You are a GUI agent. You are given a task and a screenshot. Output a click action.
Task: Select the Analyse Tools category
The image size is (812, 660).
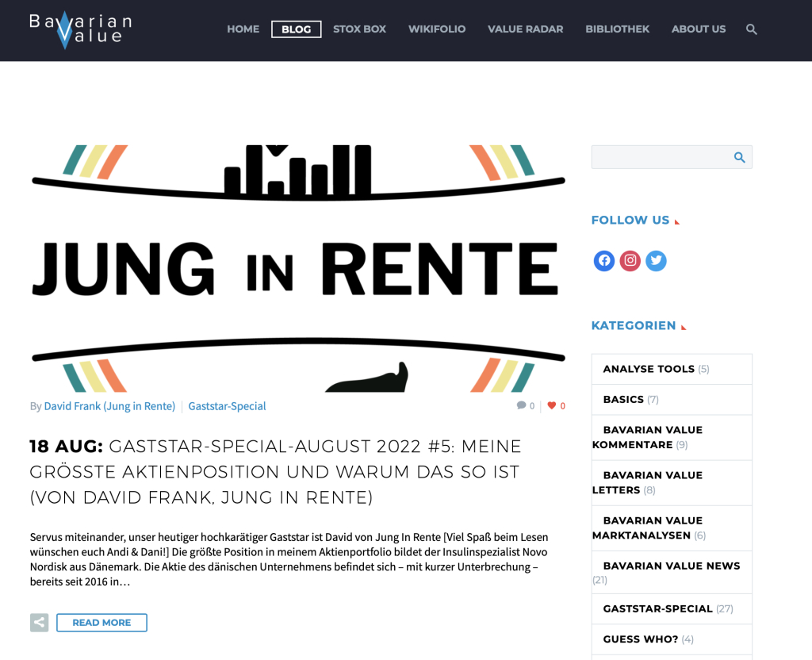[x=648, y=369]
